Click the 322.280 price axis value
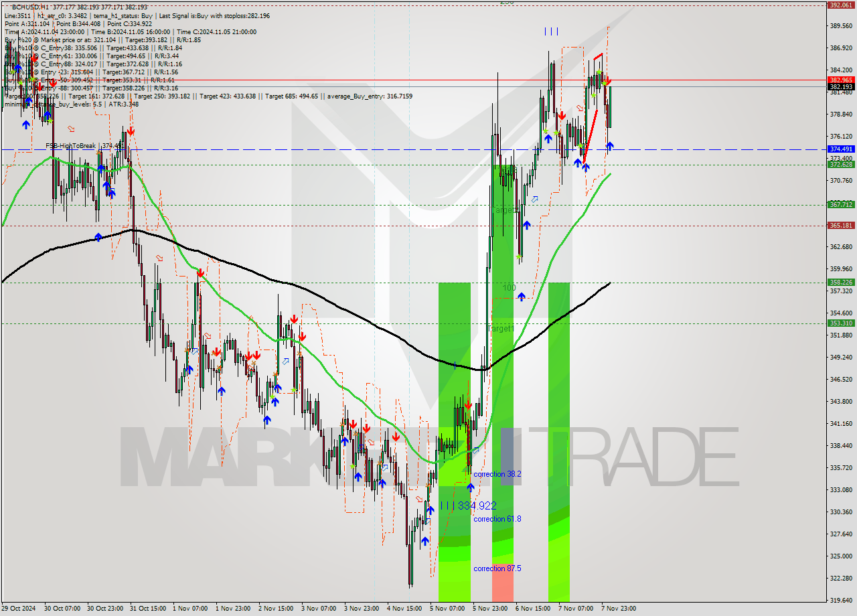The image size is (857, 616). coord(840,578)
